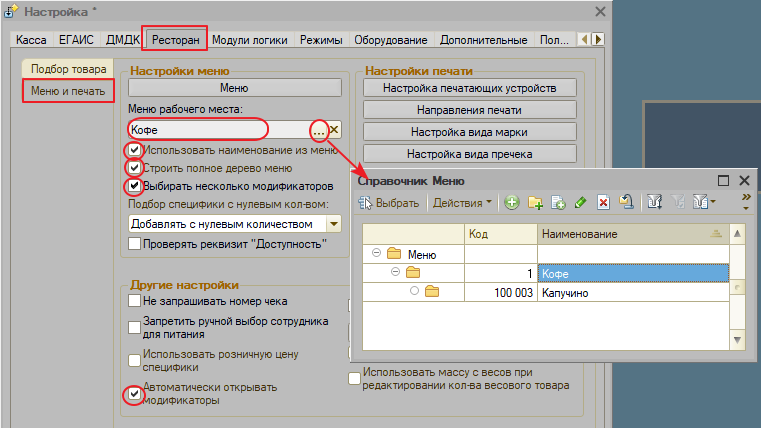
Task: Click the Move to group icon
Action: click(626, 203)
